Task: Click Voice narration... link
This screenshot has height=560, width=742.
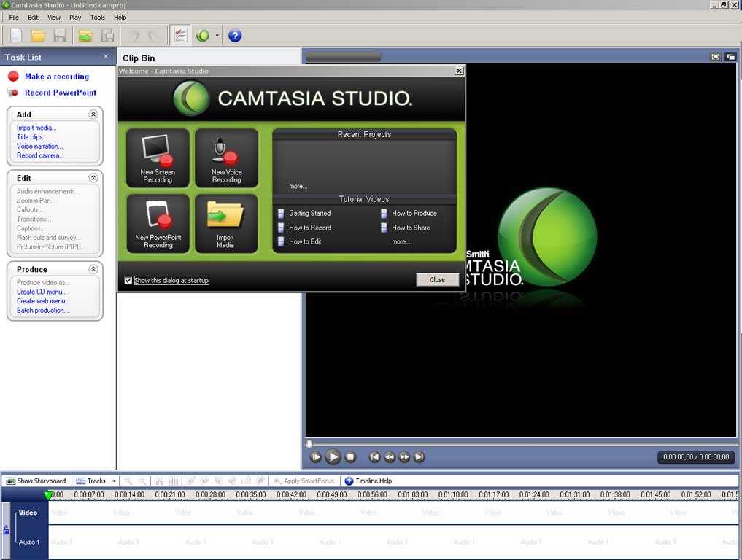Action: [39, 146]
